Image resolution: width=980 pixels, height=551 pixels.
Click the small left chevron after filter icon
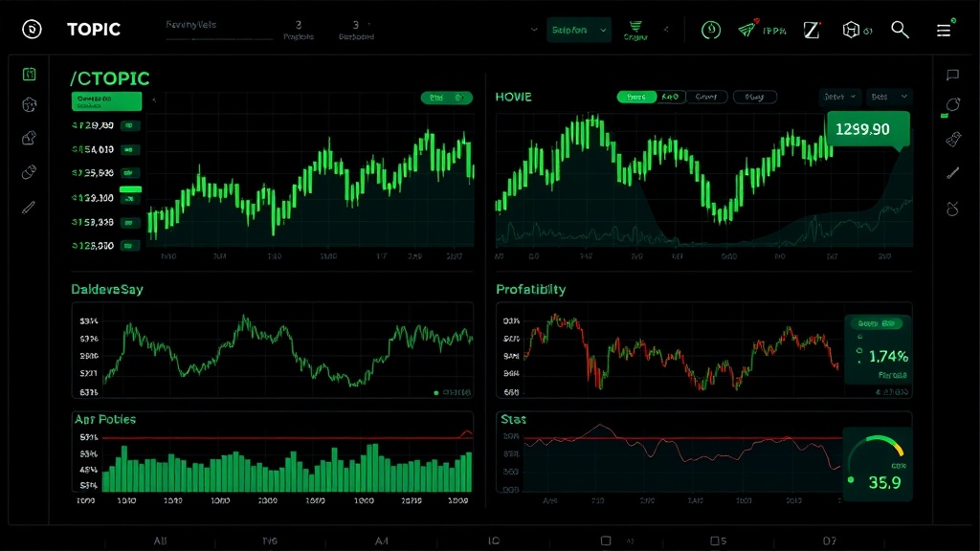(666, 30)
